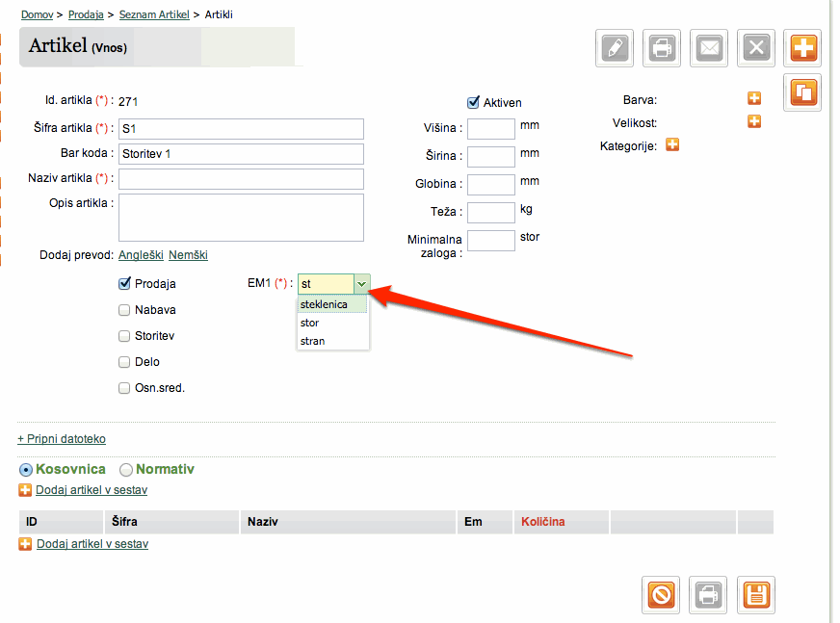Click the Teža input field

pyautogui.click(x=491, y=213)
